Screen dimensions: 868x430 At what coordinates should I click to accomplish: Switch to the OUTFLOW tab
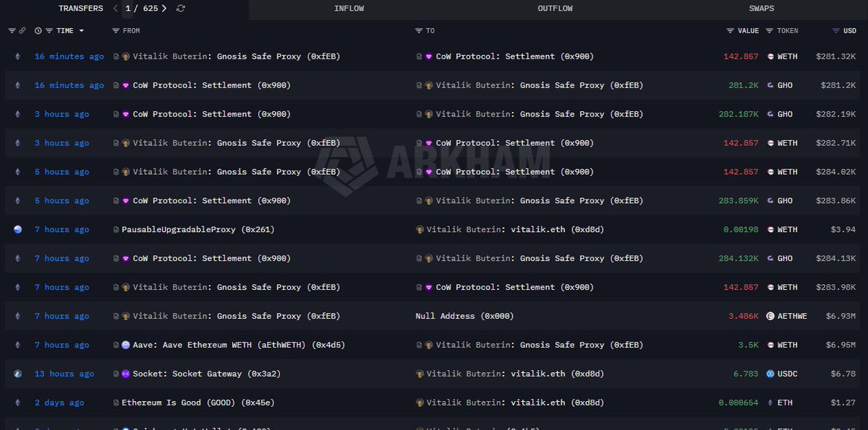coord(555,9)
